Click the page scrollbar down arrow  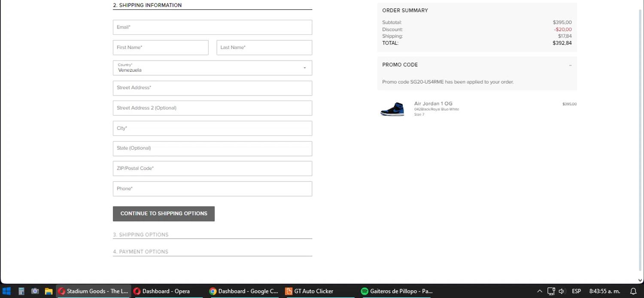pos(640,280)
